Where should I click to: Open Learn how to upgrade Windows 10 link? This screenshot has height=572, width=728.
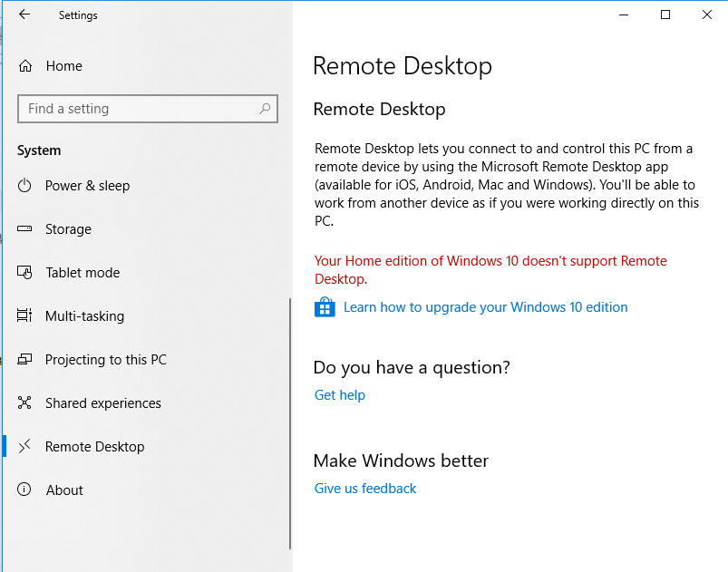tap(485, 307)
